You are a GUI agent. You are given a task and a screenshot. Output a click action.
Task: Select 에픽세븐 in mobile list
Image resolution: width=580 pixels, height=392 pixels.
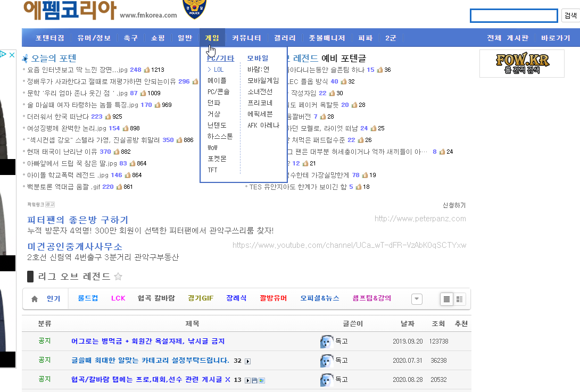pyautogui.click(x=260, y=114)
